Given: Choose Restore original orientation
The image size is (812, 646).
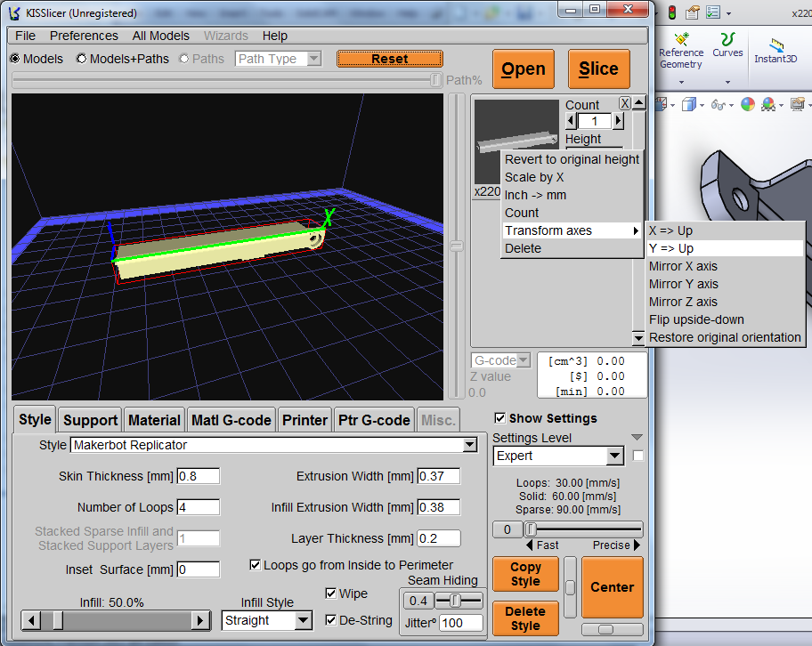Looking at the screenshot, I should pyautogui.click(x=725, y=337).
